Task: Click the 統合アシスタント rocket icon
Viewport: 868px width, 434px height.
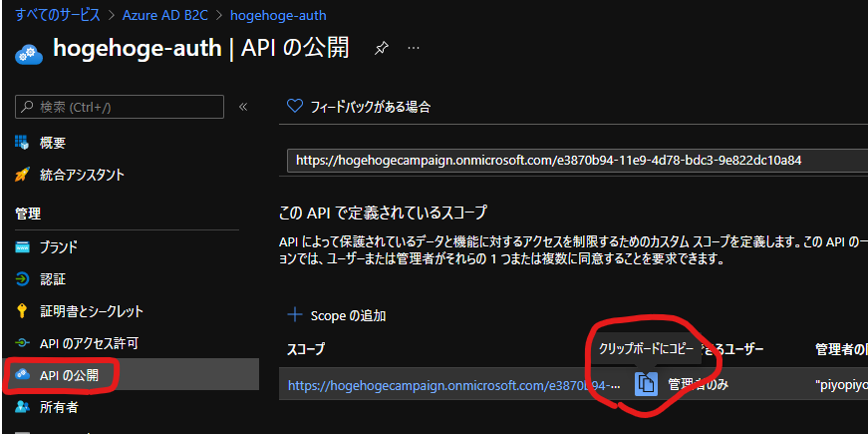Action: (x=22, y=176)
